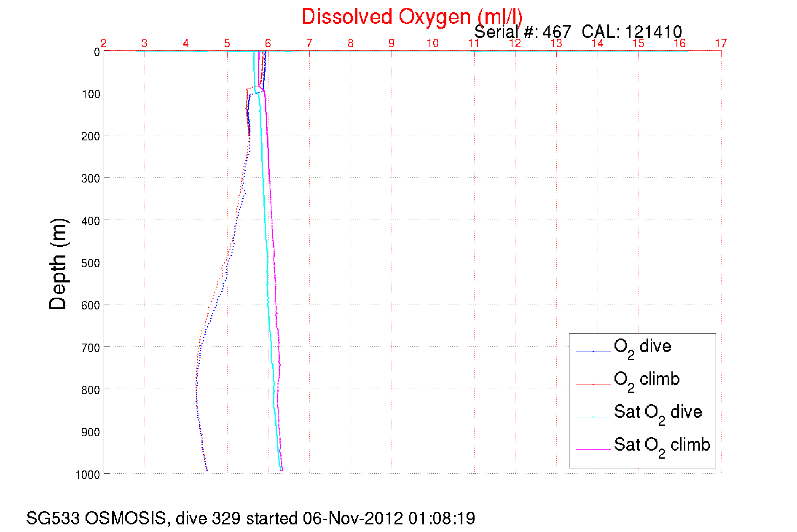Click the depth tick label '0'
The width and height of the screenshot is (797, 532).
(97, 52)
